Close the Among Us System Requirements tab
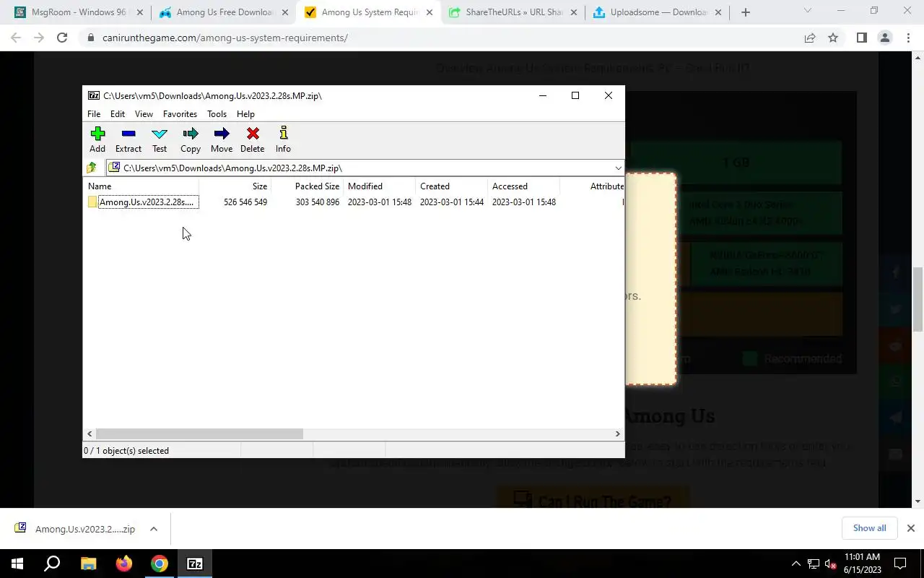924x578 pixels. point(429,12)
